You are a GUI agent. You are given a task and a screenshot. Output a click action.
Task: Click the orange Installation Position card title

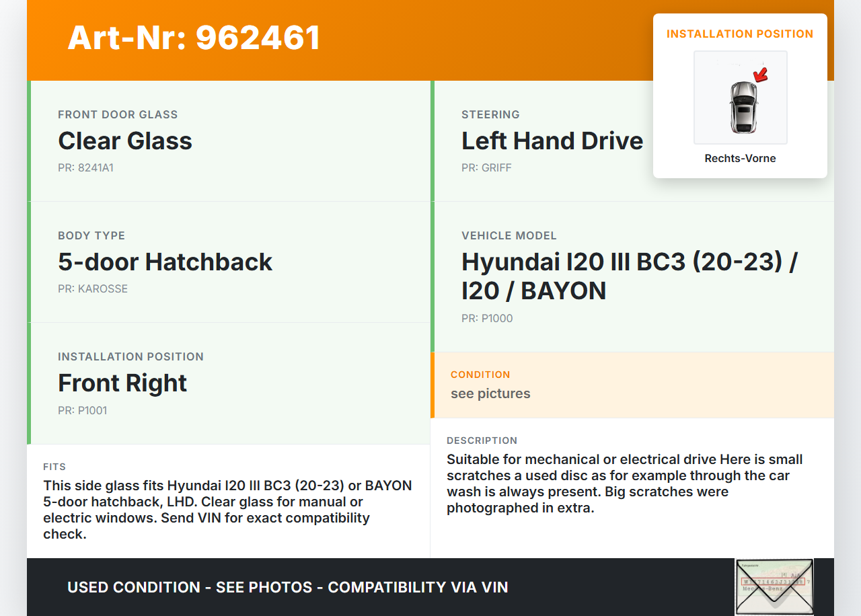[x=740, y=34]
